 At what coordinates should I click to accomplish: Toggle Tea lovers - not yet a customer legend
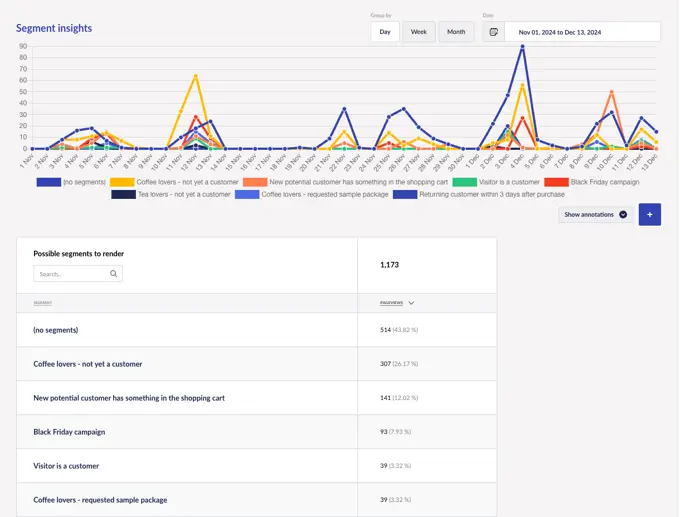click(124, 194)
